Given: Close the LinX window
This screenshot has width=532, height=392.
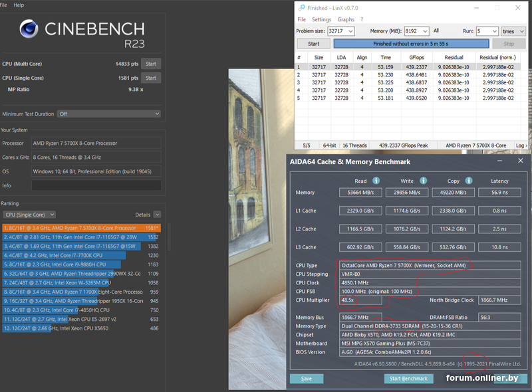Looking at the screenshot, I should 524,9.
